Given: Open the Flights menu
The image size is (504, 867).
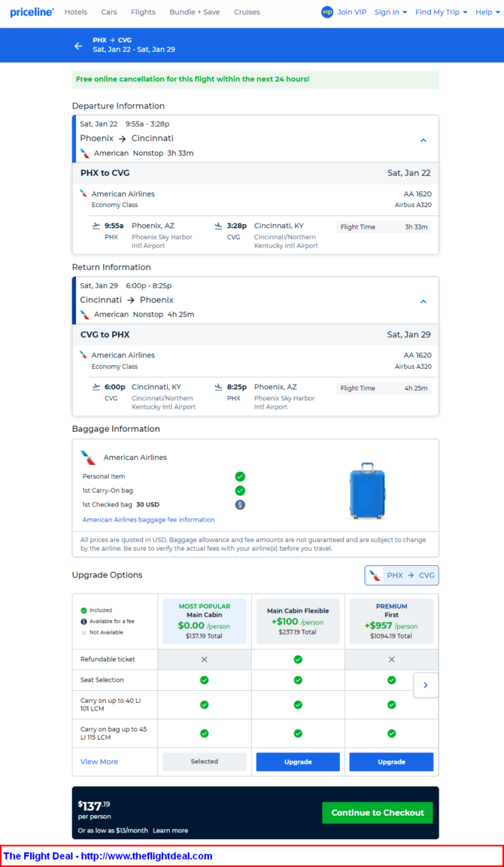Looking at the screenshot, I should tap(143, 12).
